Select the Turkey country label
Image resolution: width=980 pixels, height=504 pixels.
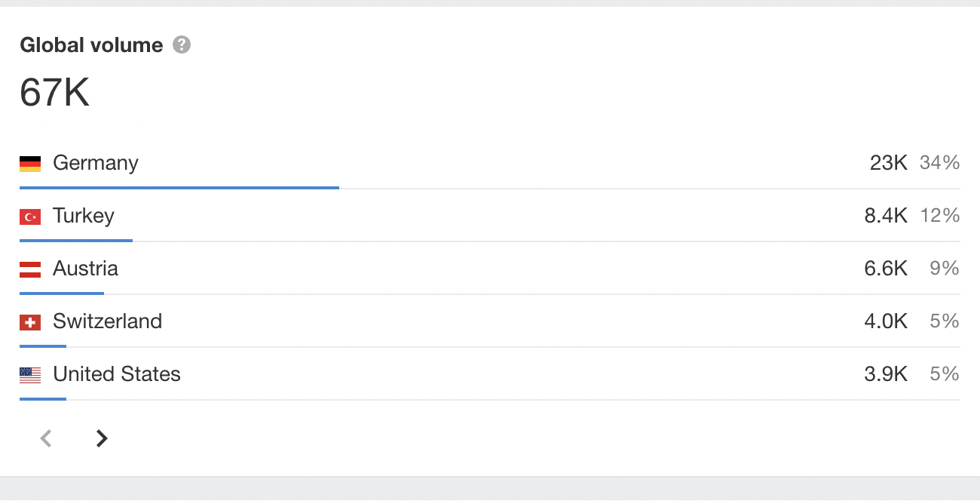coord(84,216)
